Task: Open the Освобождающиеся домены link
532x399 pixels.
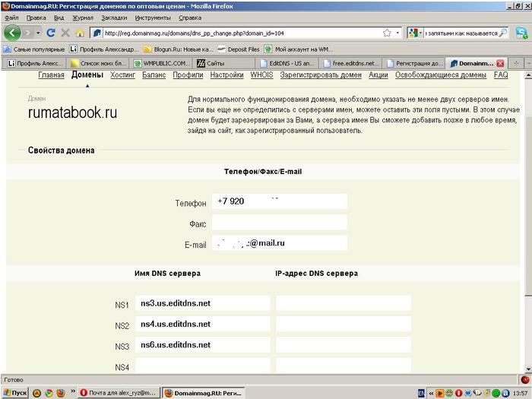Action: [440, 75]
